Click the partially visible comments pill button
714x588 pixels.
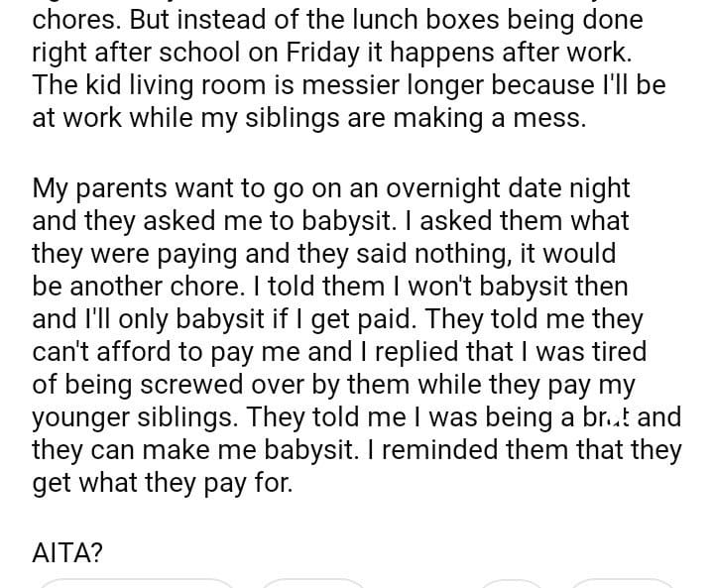(x=313, y=583)
